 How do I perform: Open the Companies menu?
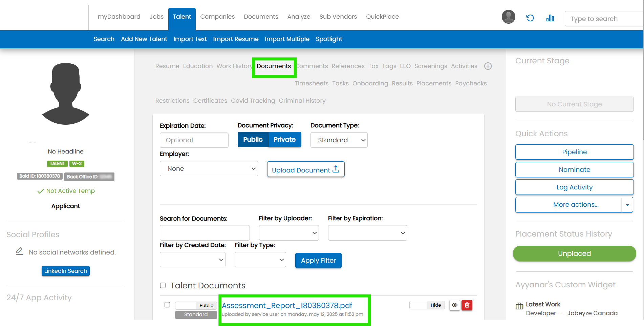(217, 17)
